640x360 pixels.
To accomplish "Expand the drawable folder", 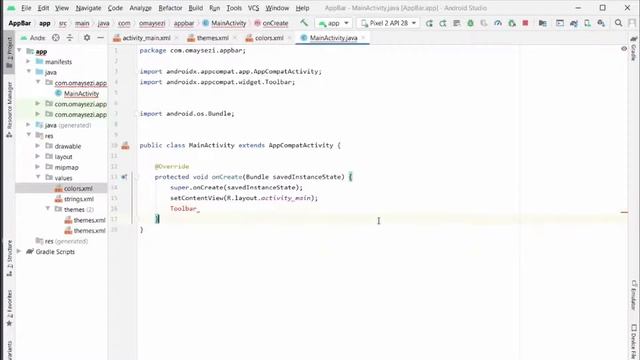I will click(x=38, y=146).
